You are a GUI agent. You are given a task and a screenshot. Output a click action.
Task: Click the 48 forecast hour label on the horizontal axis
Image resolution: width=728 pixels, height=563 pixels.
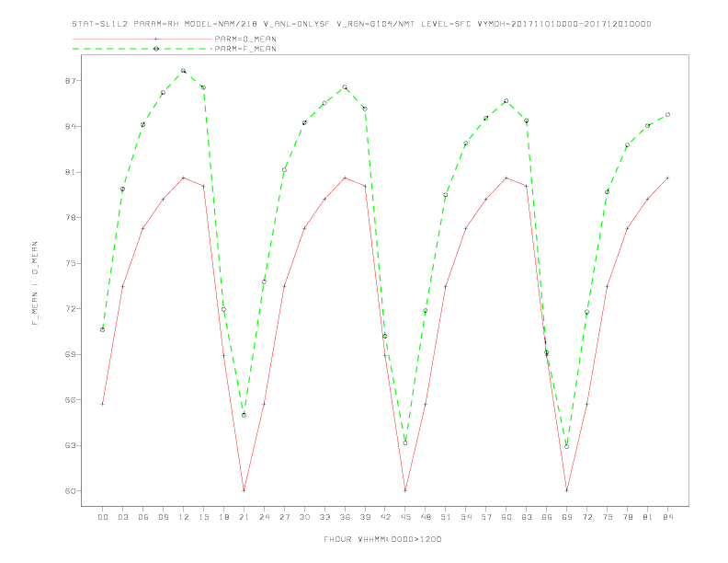[x=426, y=517]
